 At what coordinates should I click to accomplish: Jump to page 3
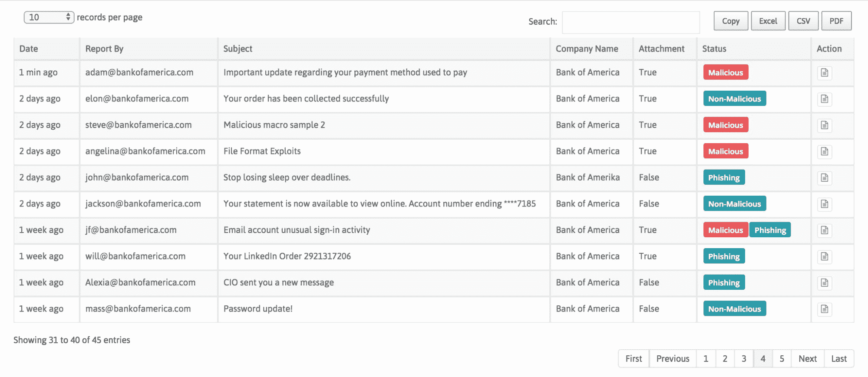tap(744, 359)
